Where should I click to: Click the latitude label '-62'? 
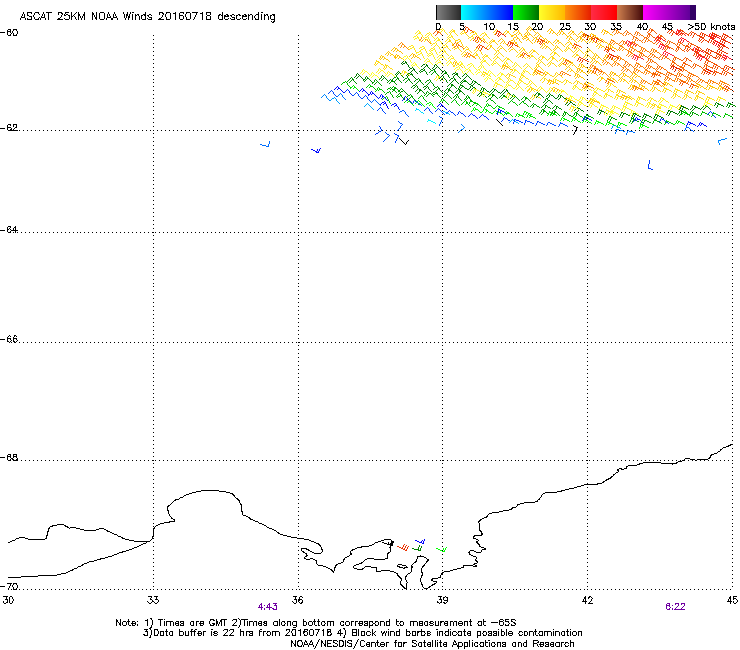click(x=9, y=128)
